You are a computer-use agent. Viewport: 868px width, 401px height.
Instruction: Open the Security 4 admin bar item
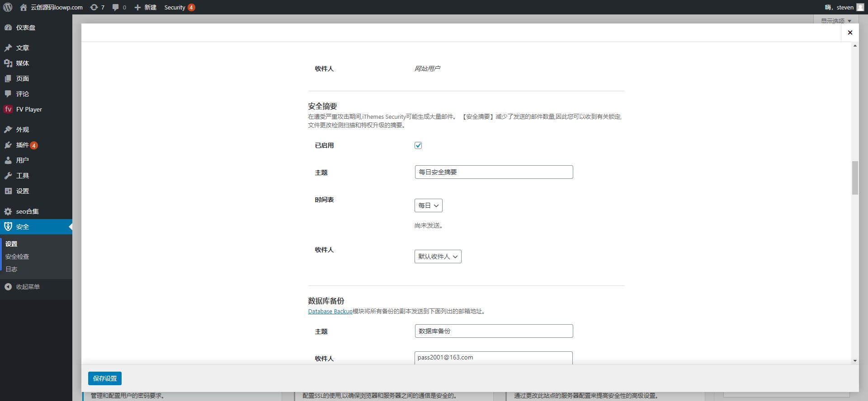(x=179, y=7)
